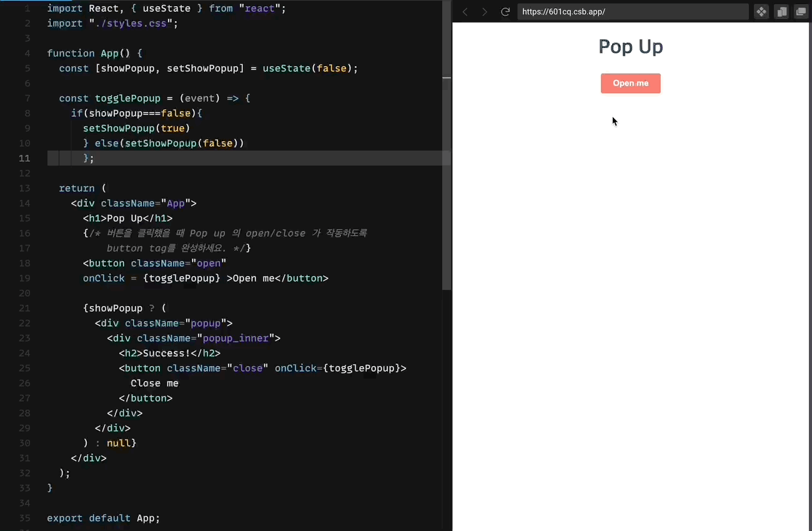Click the Pop Up heading in preview
Screen dimensions: 812x531
click(630, 47)
